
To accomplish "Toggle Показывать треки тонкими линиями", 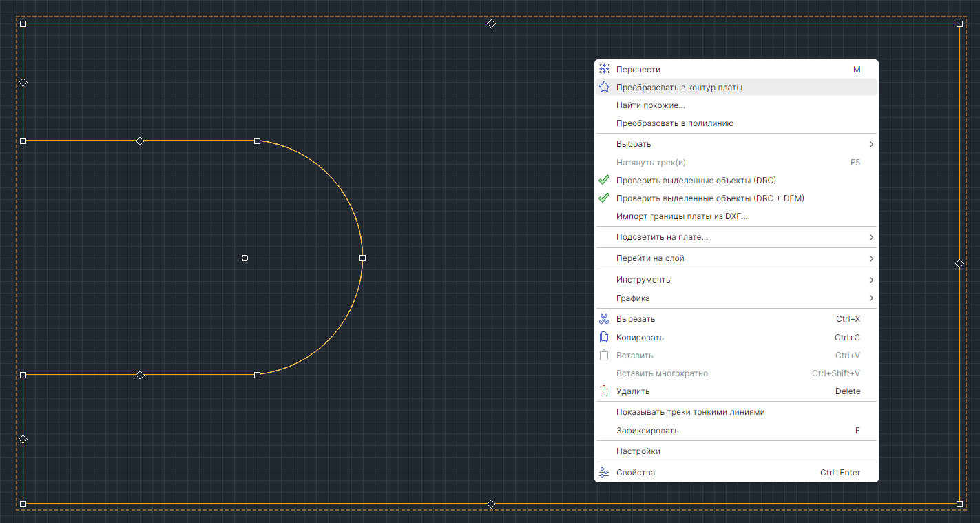I will click(690, 412).
